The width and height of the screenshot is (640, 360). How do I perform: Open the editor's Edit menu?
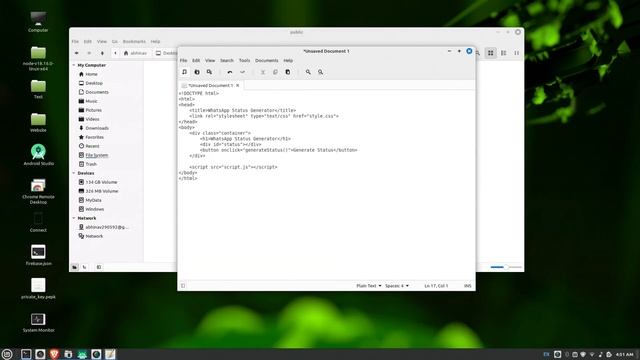(x=196, y=60)
